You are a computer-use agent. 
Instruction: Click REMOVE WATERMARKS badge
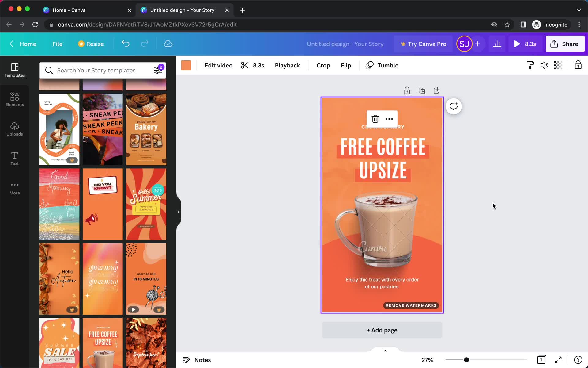click(x=411, y=305)
